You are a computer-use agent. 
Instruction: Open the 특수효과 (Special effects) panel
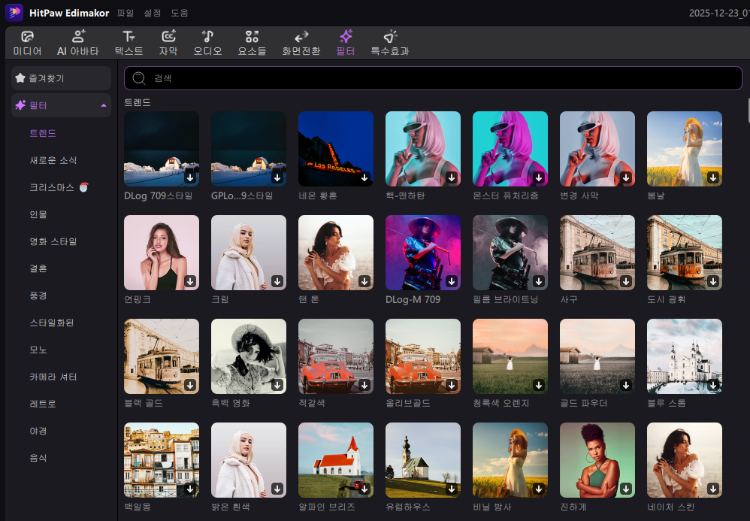click(x=389, y=42)
